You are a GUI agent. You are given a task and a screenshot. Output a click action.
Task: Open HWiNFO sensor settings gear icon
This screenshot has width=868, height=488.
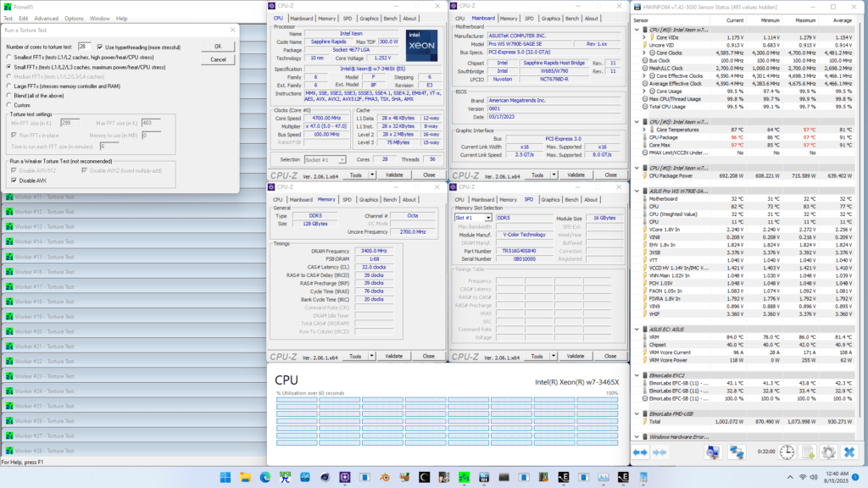point(828,452)
